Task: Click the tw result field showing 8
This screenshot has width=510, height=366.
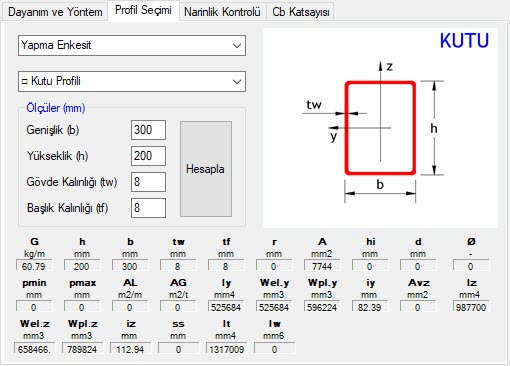Action: tap(178, 266)
